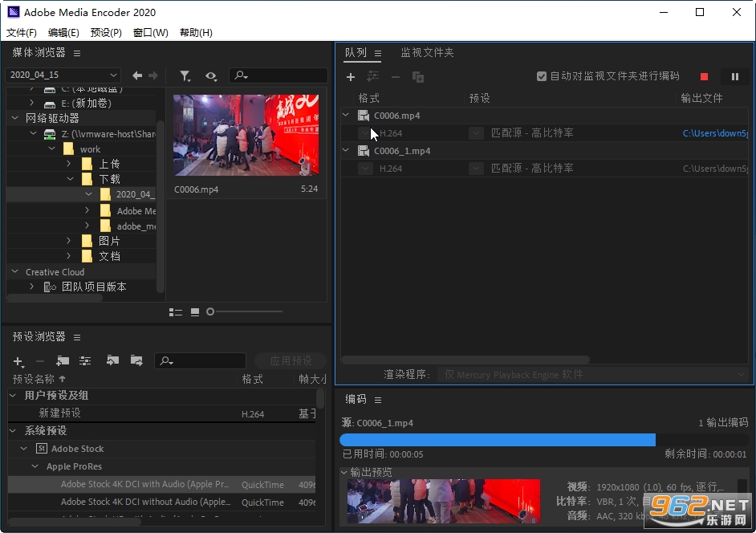Collapse the 输出预览 section
The width and height of the screenshot is (756, 533).
point(344,472)
